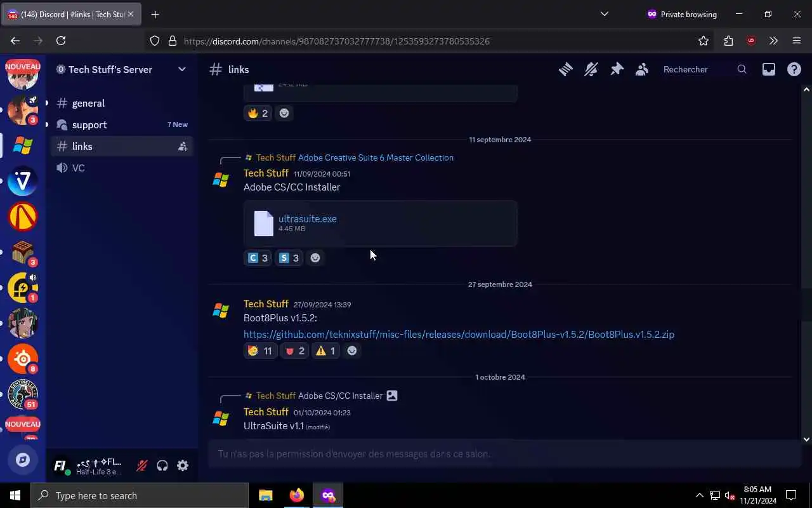Select the general channel
Viewport: 812px width, 508px height.
(x=122, y=103)
